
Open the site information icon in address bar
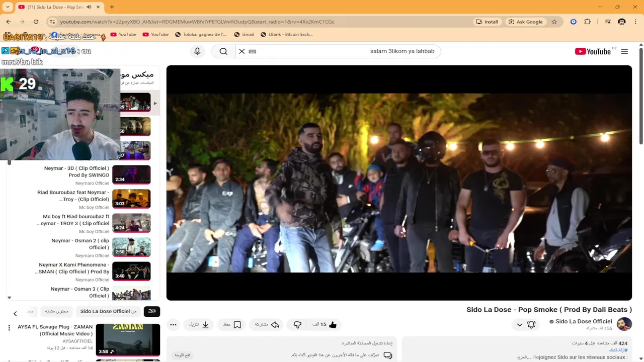point(52,22)
